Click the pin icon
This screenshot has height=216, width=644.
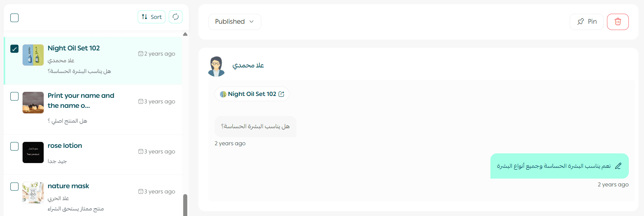581,21
